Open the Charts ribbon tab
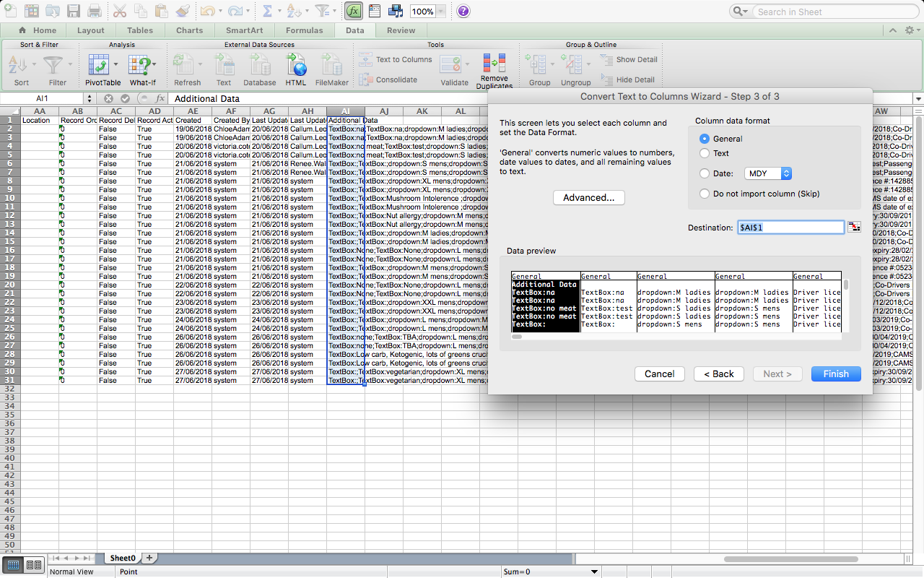 pos(189,30)
